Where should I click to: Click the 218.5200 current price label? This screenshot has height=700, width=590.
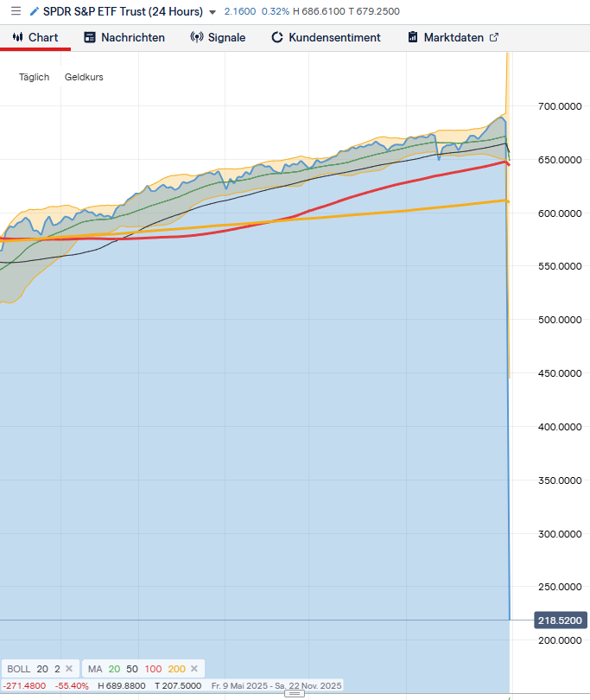click(x=561, y=620)
